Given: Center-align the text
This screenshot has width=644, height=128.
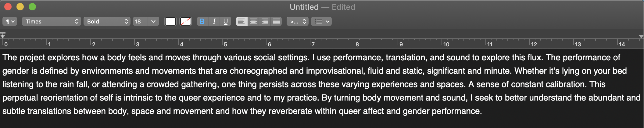Looking at the screenshot, I should [253, 21].
